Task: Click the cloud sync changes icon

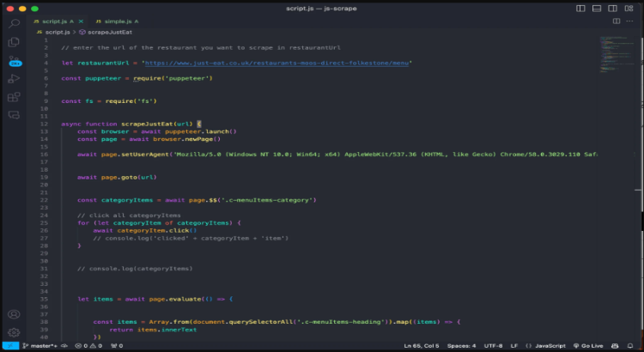Action: point(64,346)
